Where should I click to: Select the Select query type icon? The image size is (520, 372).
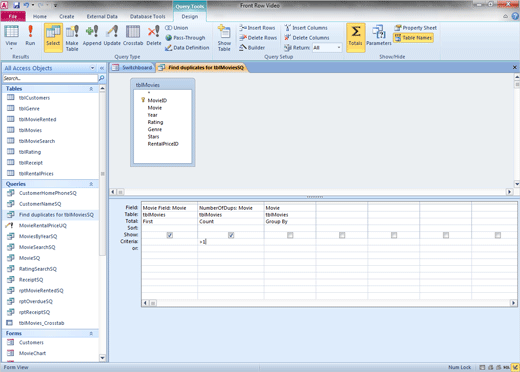pos(53,37)
